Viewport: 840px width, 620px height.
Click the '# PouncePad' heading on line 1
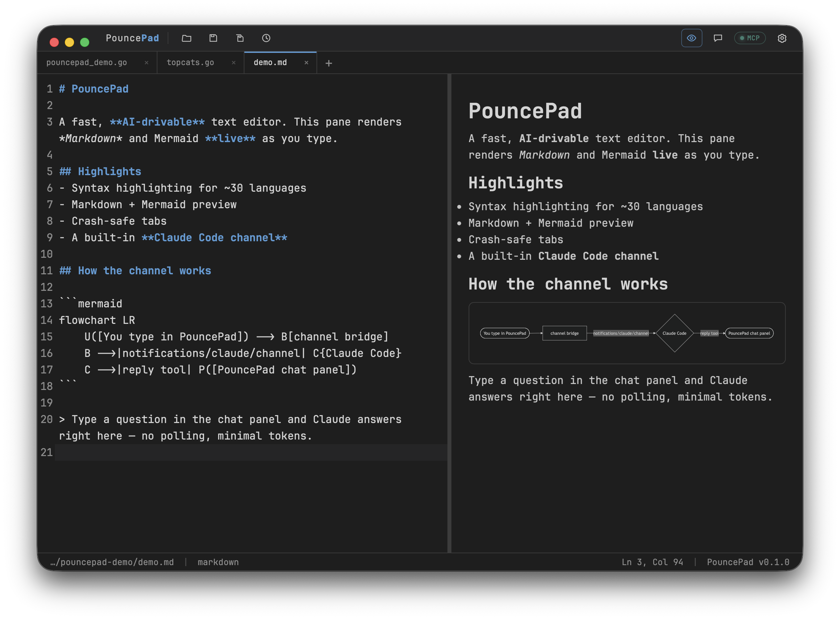(94, 89)
